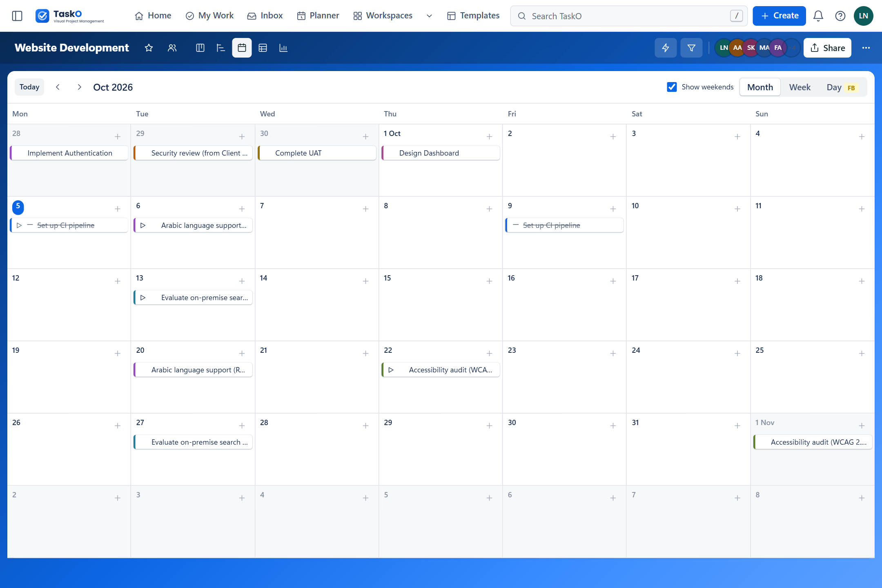Open My Work in navigation

209,16
